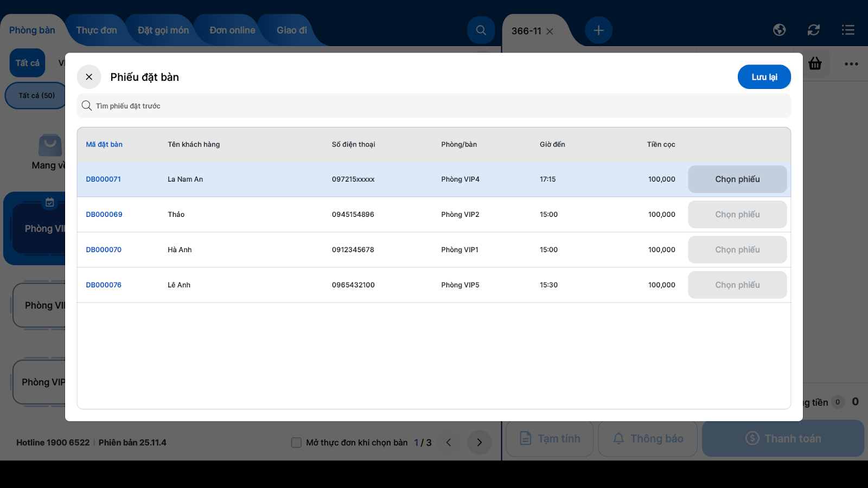
Task: Click the Thanh toán payment button
Action: (x=783, y=438)
